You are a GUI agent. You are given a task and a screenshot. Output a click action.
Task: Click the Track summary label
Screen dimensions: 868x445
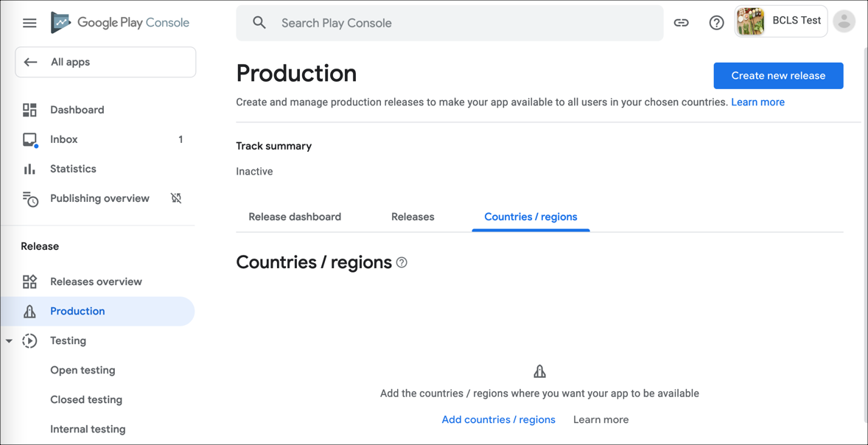point(274,146)
